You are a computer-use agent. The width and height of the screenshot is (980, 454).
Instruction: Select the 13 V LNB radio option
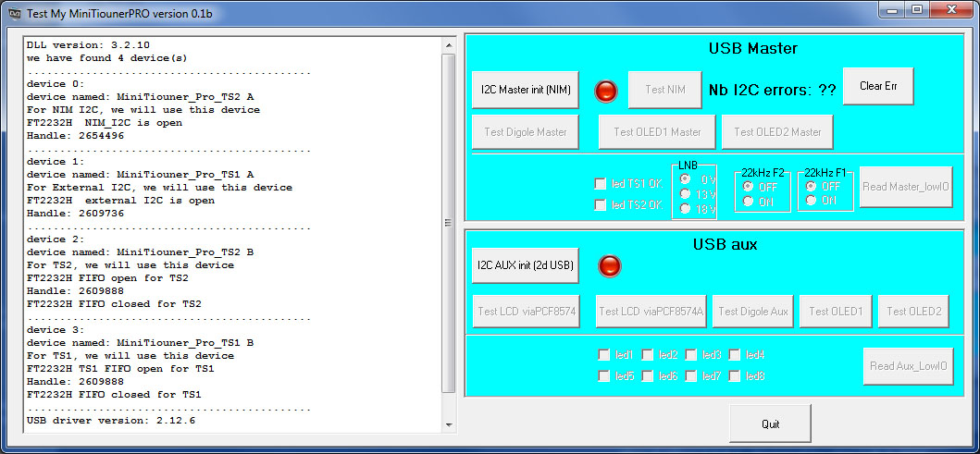point(686,194)
